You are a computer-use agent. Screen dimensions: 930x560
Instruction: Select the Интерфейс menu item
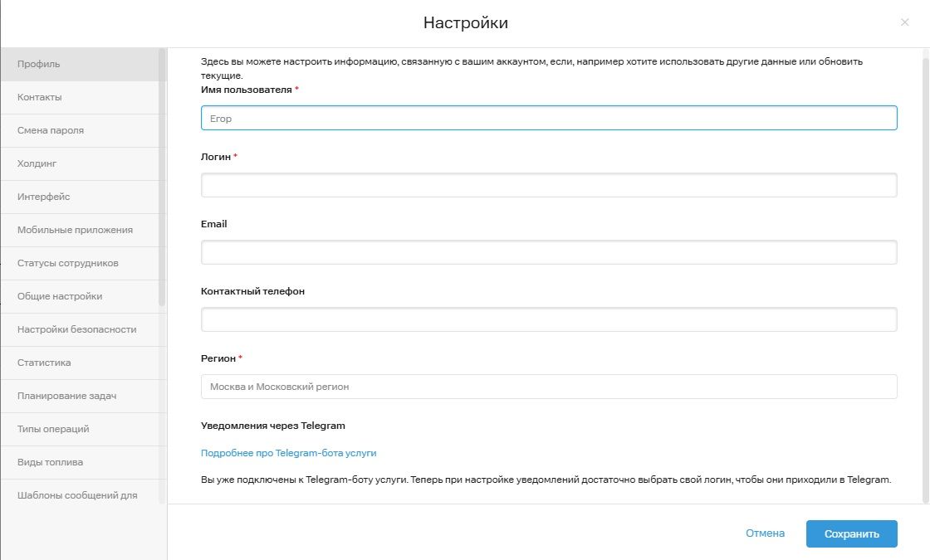44,197
